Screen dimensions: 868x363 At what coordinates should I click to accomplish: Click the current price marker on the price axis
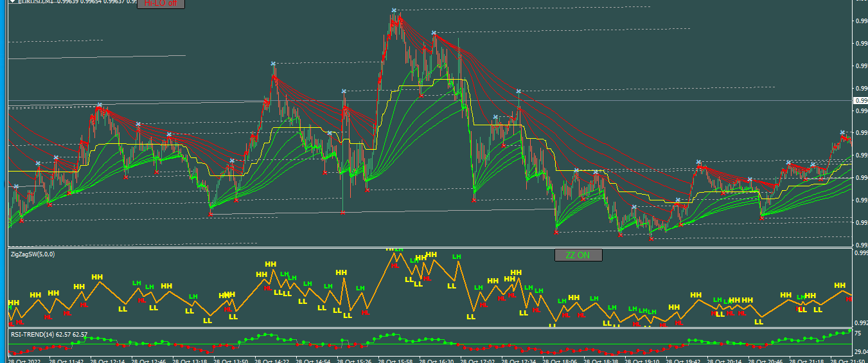860,101
